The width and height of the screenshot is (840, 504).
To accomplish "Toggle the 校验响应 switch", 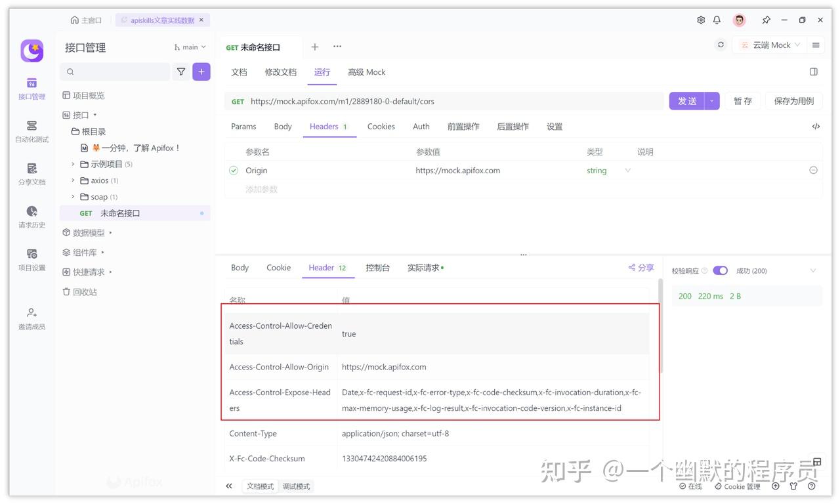I will [x=720, y=270].
